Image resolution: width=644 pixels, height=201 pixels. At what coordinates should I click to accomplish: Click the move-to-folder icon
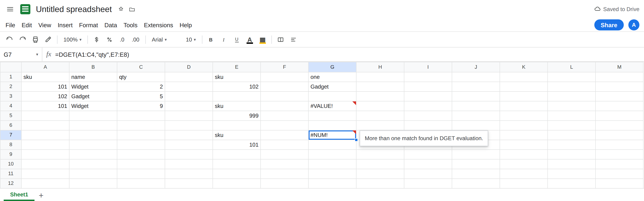point(132,9)
